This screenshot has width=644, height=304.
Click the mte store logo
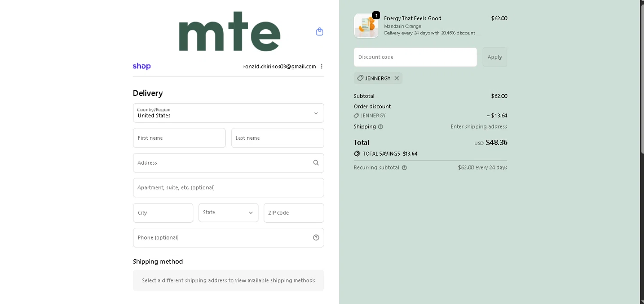(x=230, y=31)
